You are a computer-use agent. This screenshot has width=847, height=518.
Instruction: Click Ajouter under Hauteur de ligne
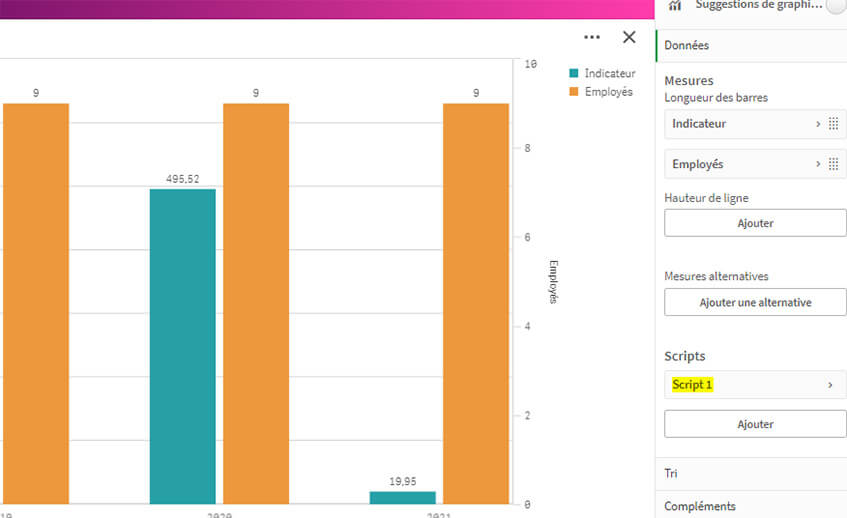pos(755,223)
